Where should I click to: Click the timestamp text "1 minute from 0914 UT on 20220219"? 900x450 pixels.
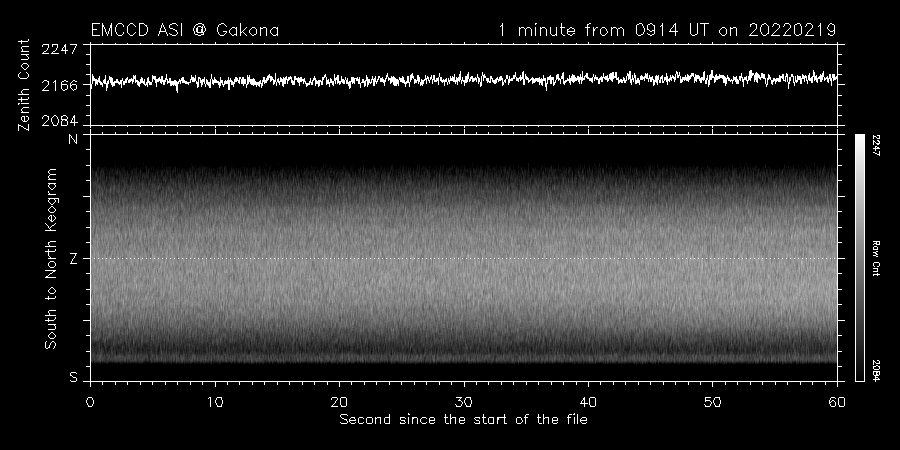[x=667, y=30]
